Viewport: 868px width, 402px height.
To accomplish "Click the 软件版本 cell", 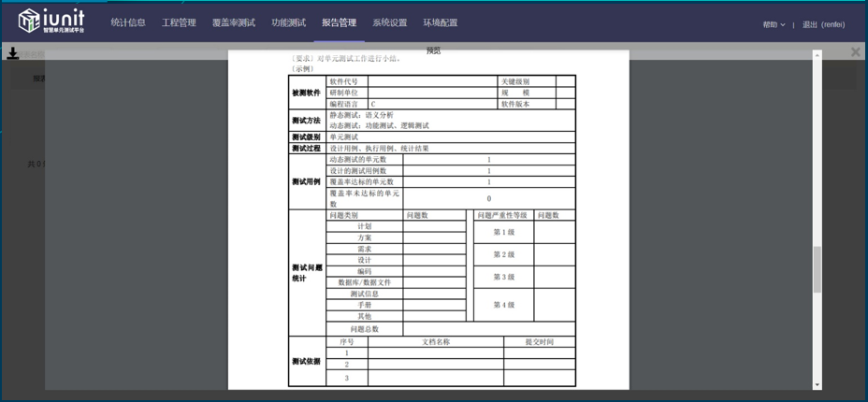I will 527,104.
